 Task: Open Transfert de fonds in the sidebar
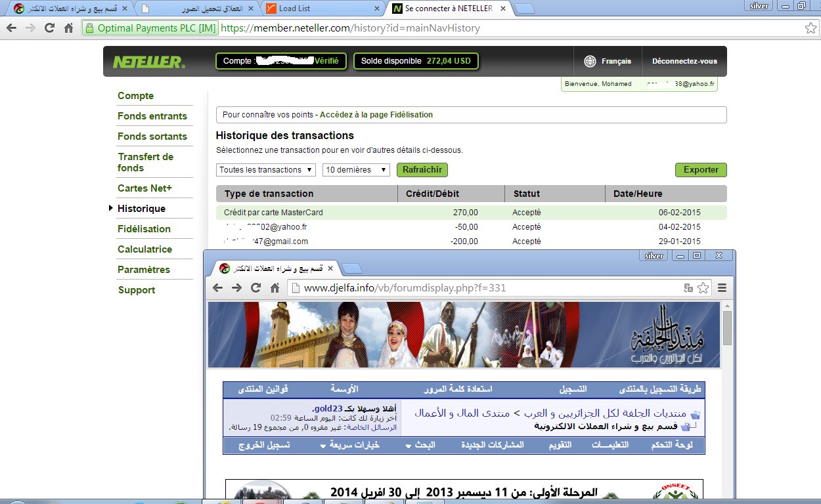146,162
